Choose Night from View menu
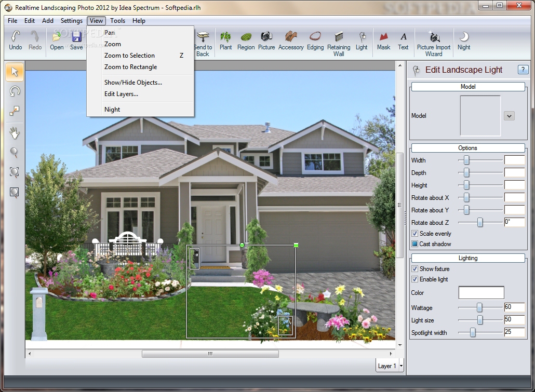 coord(140,110)
